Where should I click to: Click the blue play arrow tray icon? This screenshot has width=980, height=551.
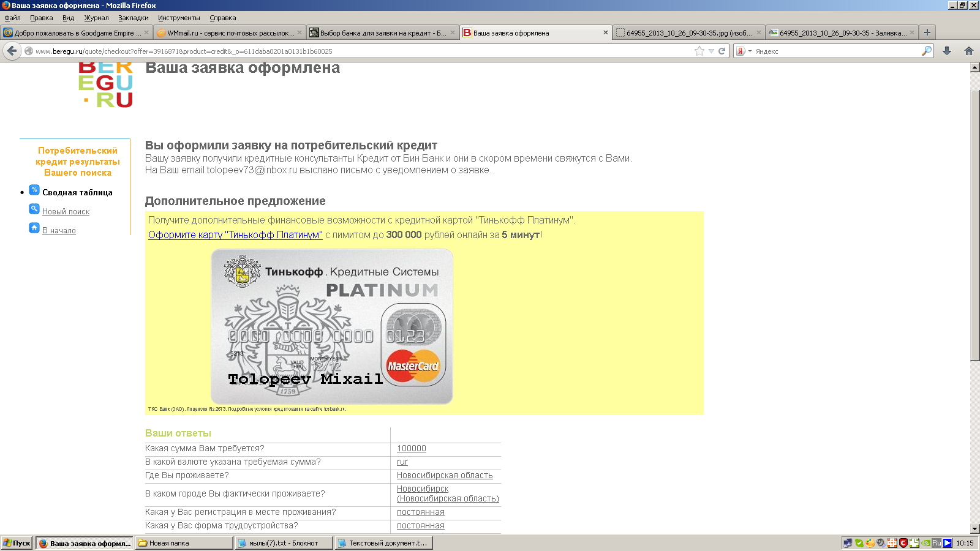click(948, 543)
